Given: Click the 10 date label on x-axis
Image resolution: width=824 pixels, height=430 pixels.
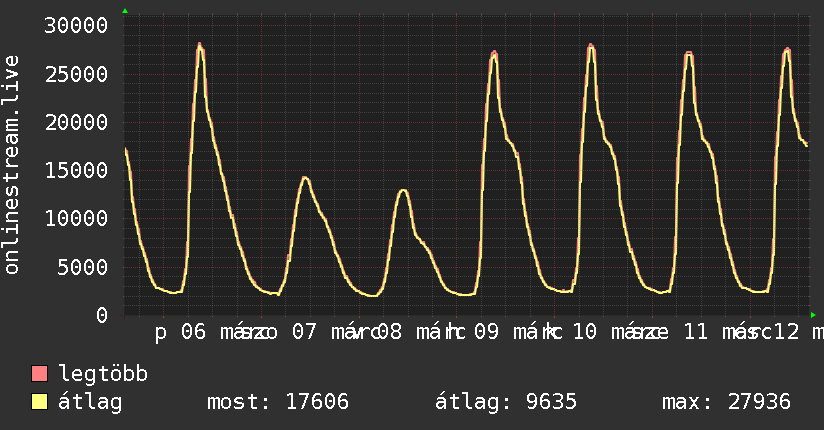Looking at the screenshot, I should pos(584,332).
